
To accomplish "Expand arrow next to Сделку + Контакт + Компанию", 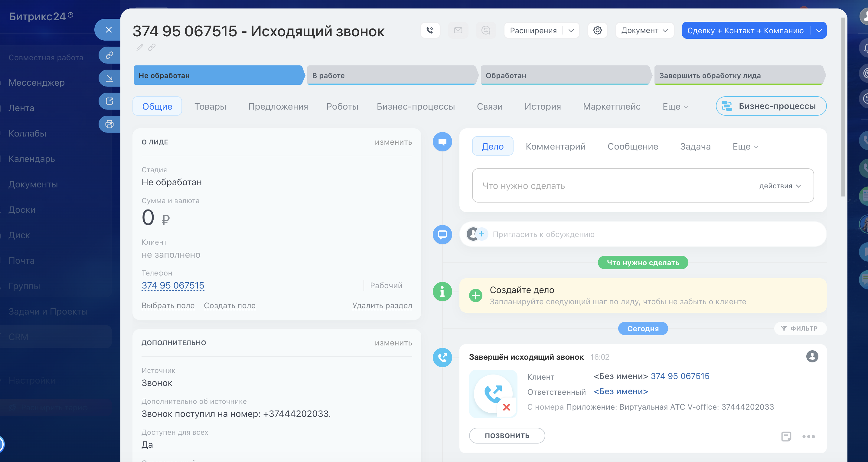I will (x=819, y=30).
